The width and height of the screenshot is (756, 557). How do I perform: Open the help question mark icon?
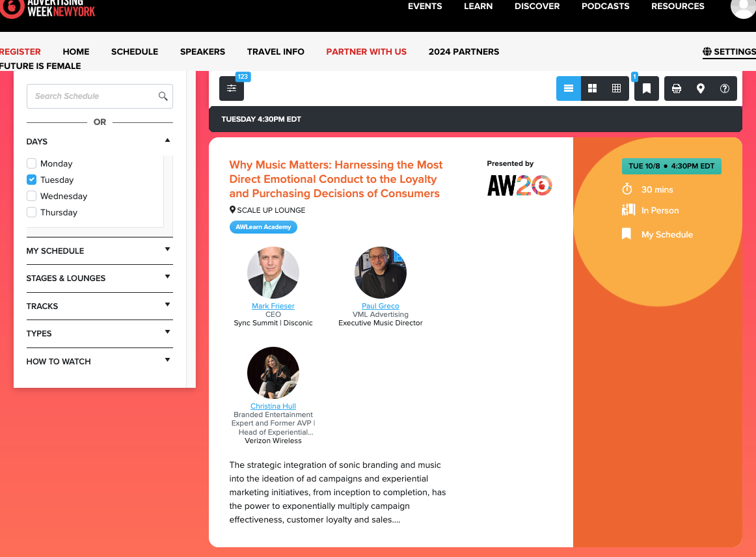725,88
